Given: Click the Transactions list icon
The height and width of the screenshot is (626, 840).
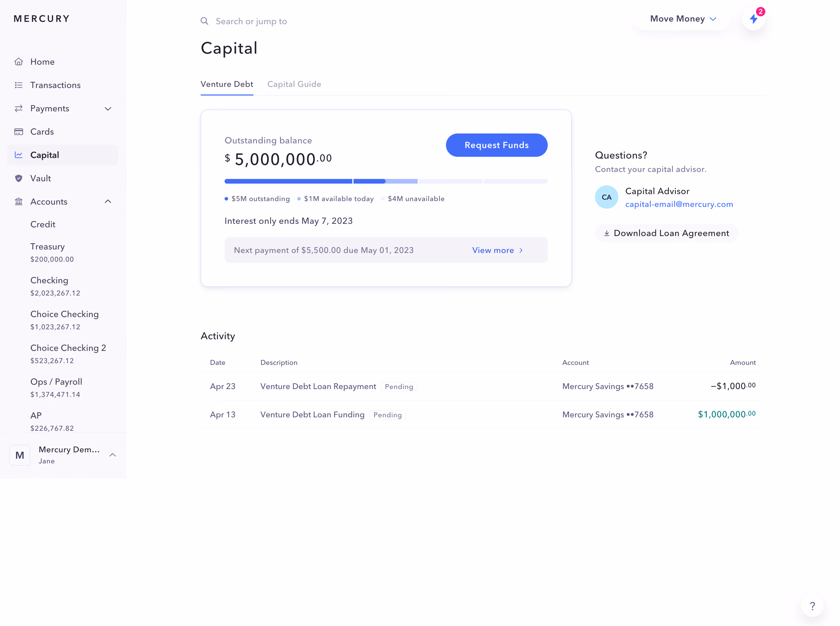Looking at the screenshot, I should (x=19, y=85).
